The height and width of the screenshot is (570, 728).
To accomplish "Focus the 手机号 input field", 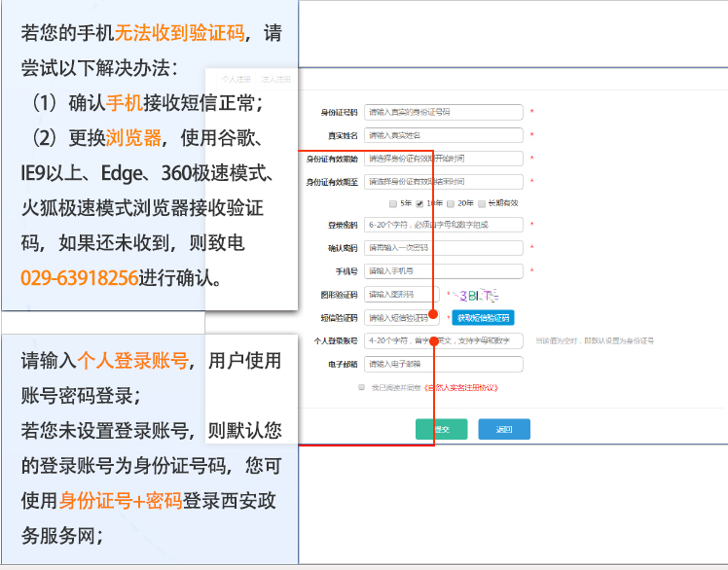I will point(443,270).
